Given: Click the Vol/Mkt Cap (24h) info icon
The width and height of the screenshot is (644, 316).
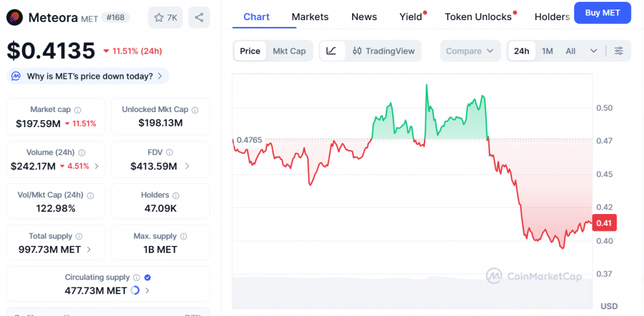Looking at the screenshot, I should click(x=91, y=195).
